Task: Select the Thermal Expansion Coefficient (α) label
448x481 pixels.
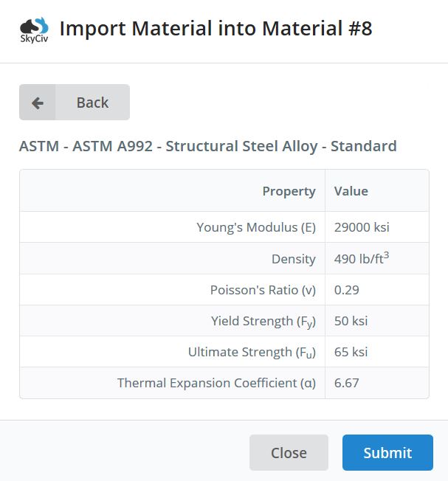Action: click(x=217, y=383)
